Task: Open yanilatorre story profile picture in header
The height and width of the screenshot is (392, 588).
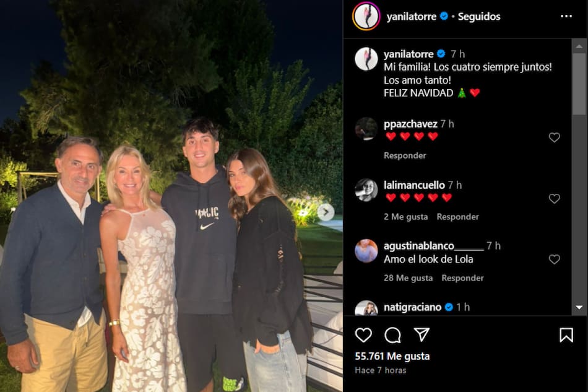Action: click(x=366, y=16)
